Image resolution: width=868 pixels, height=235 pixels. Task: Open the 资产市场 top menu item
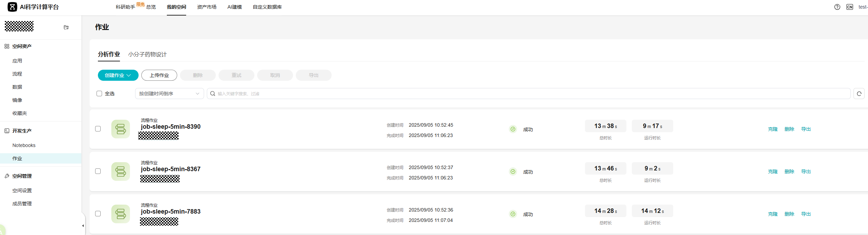click(x=206, y=7)
